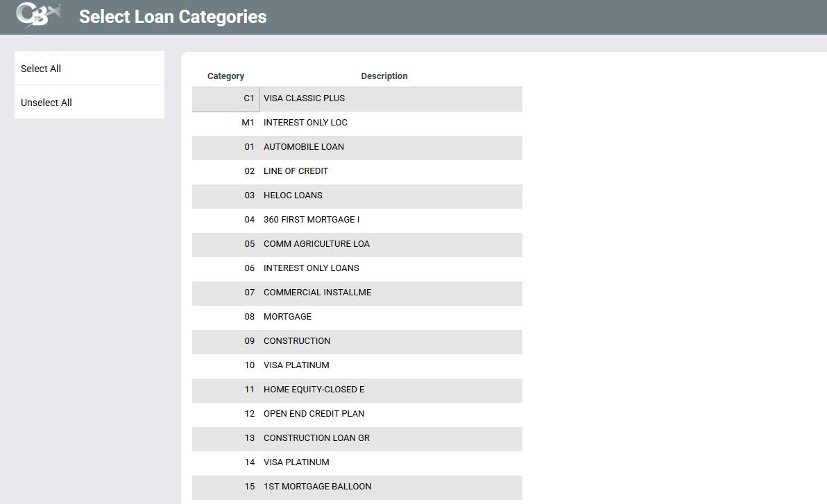This screenshot has width=827, height=504.
Task: Choose OPEN END CREDIT PLAN row
Action: (314, 414)
